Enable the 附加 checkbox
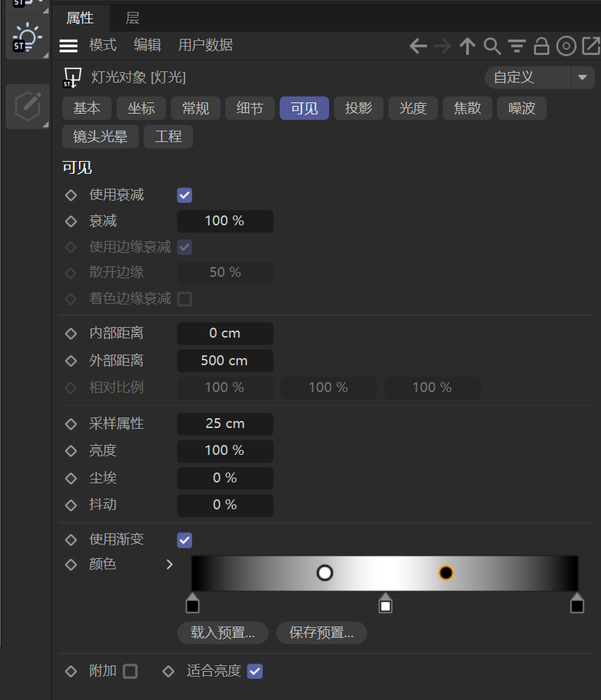The height and width of the screenshot is (700, 601). [x=130, y=671]
